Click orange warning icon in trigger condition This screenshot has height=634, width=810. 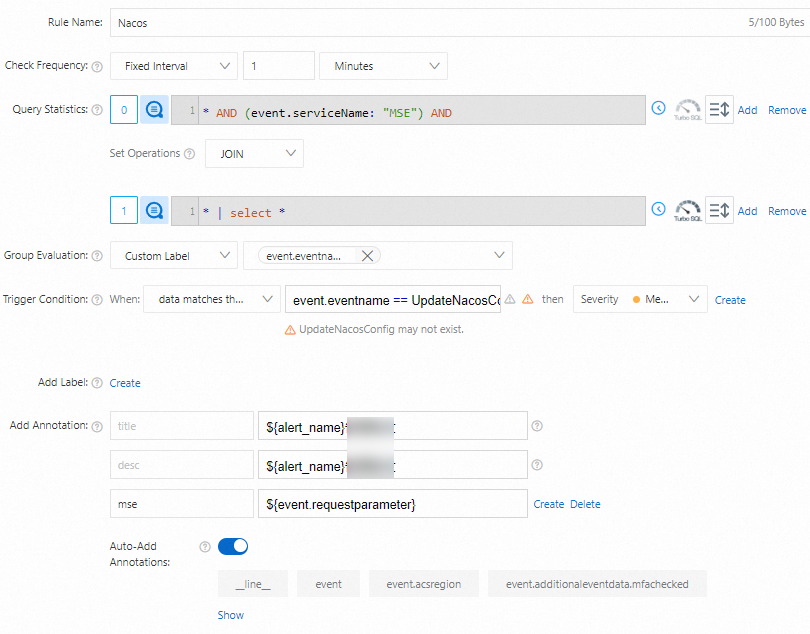(527, 299)
